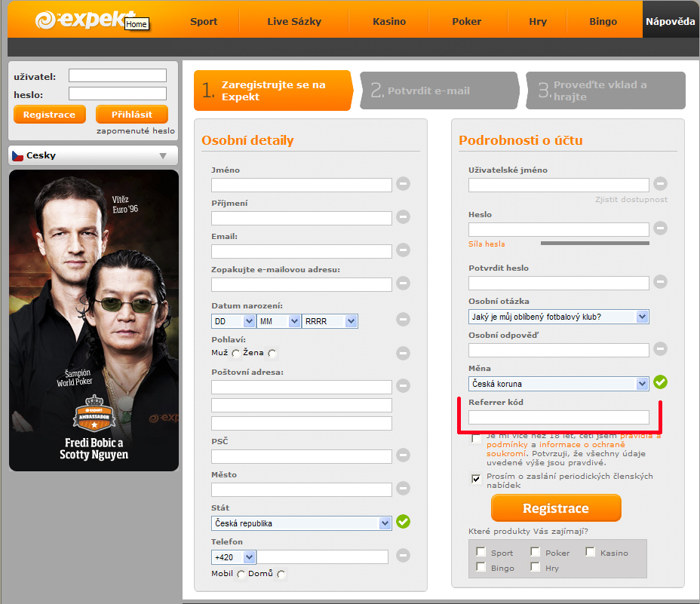Submit form with large Registrace button

556,508
